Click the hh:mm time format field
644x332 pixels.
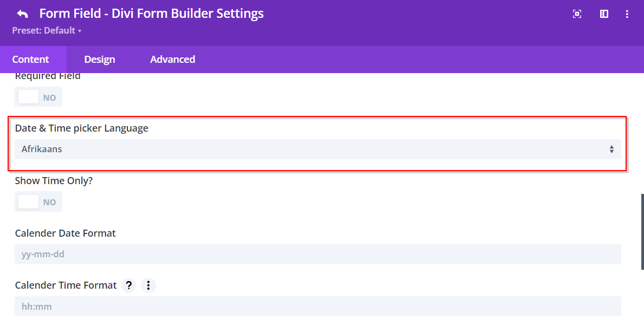317,306
